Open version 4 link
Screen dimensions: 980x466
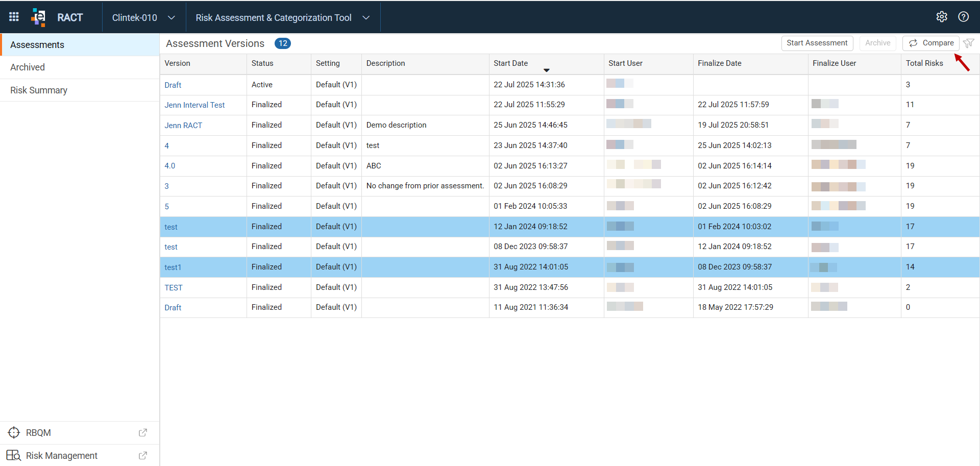tap(167, 146)
